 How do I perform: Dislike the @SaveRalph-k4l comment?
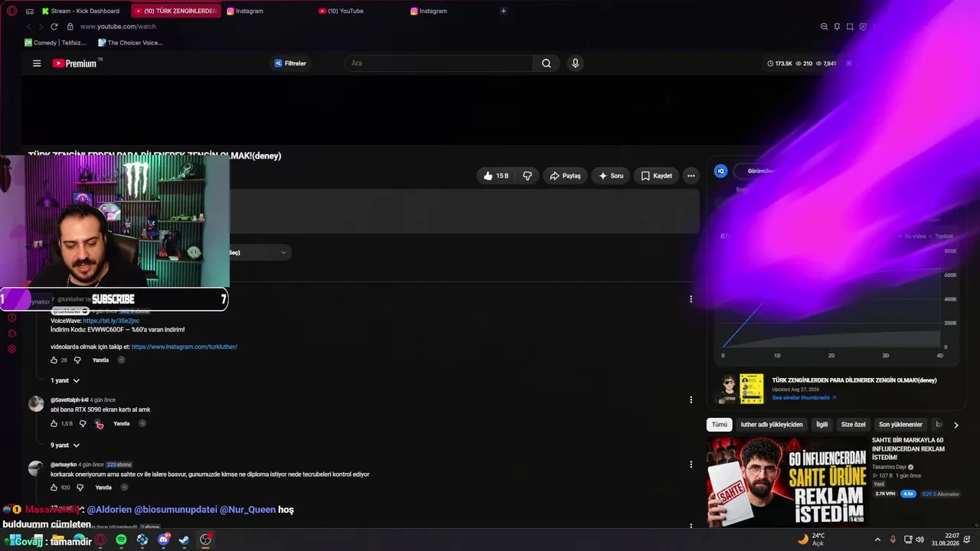click(x=83, y=423)
